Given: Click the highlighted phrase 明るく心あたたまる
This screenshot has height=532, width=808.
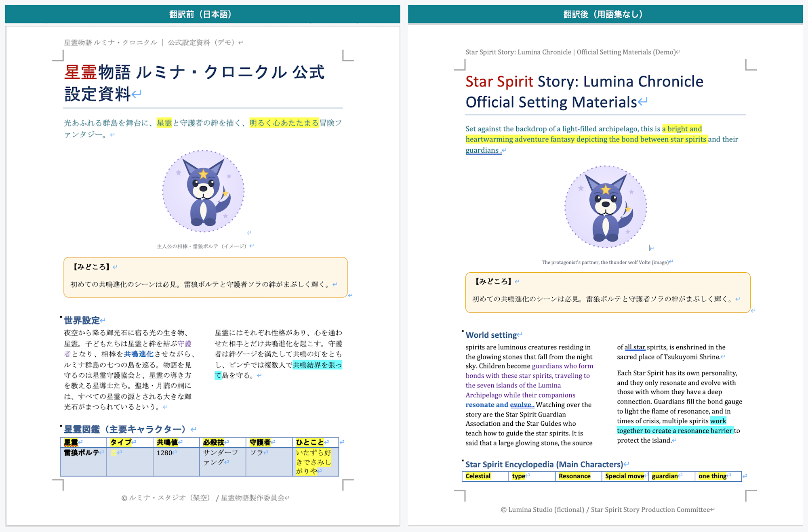Looking at the screenshot, I should (x=284, y=123).
